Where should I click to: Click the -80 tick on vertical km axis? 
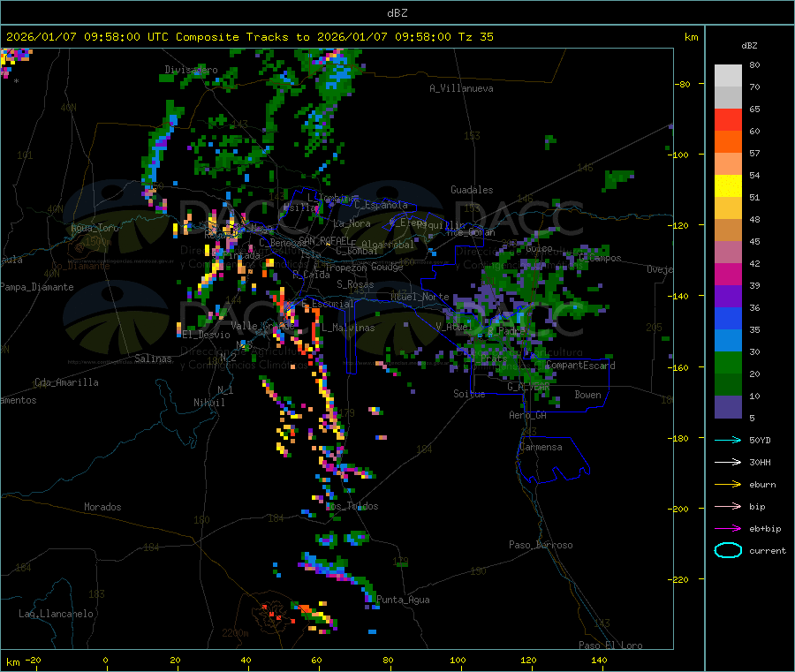pyautogui.click(x=683, y=84)
